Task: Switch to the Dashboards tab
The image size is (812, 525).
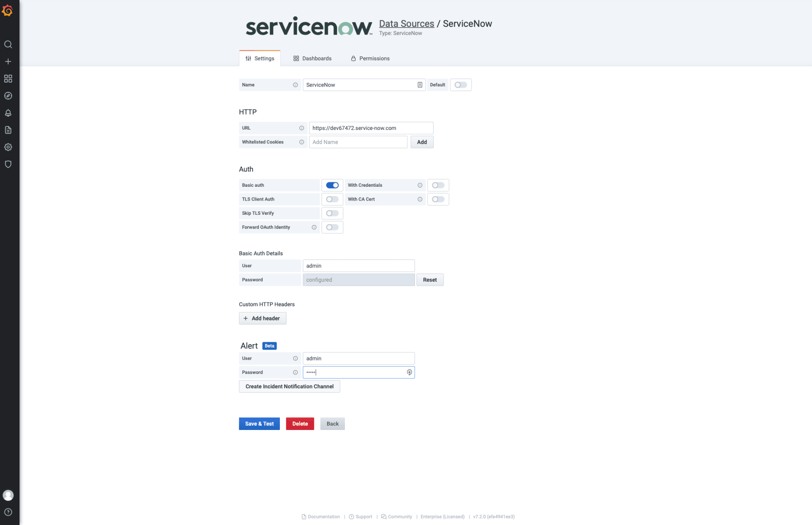Action: pos(312,58)
